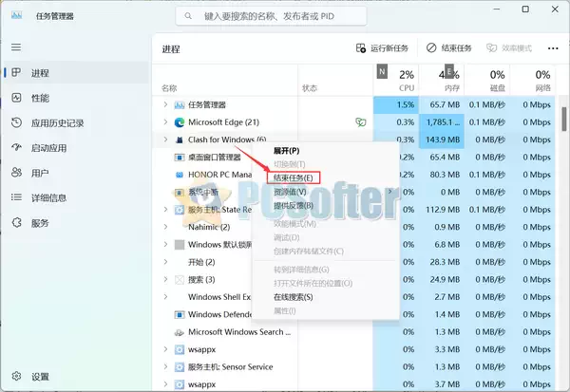Expand the 任务管理器 process group
This screenshot has width=570, height=392.
click(x=165, y=104)
